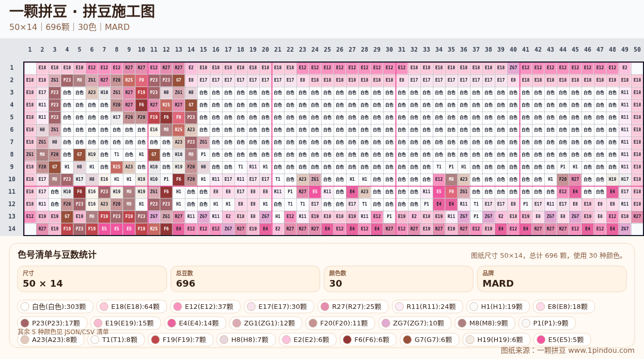644x359 pixels.
Task: Click the 其余 5 种颜色见 JSON/CSV 清单 note
Action: (63, 332)
